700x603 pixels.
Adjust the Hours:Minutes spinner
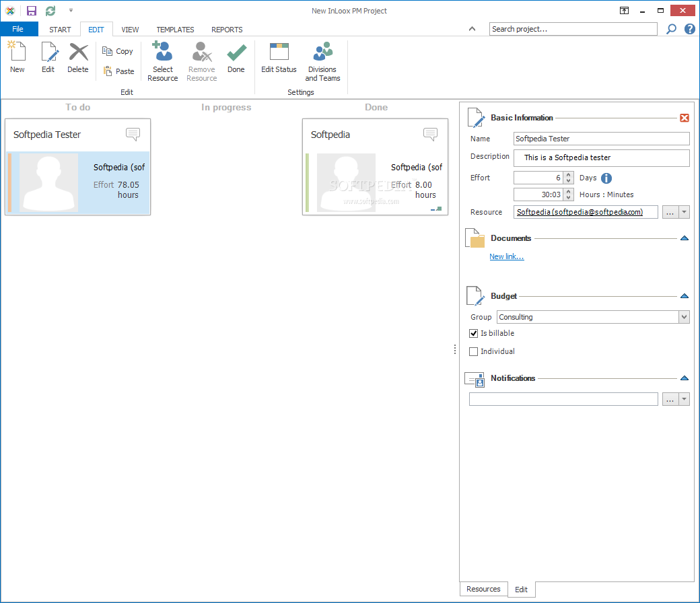(x=568, y=194)
